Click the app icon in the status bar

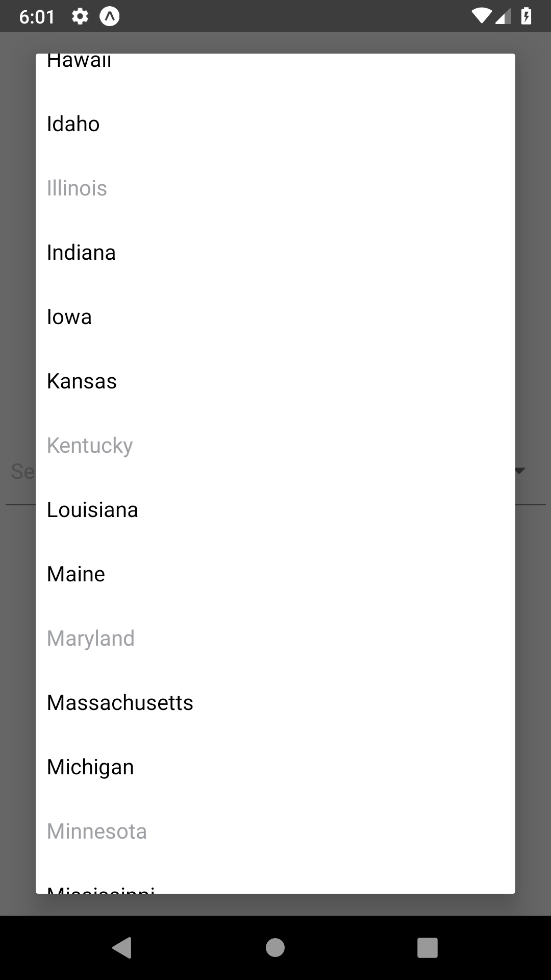(x=110, y=15)
